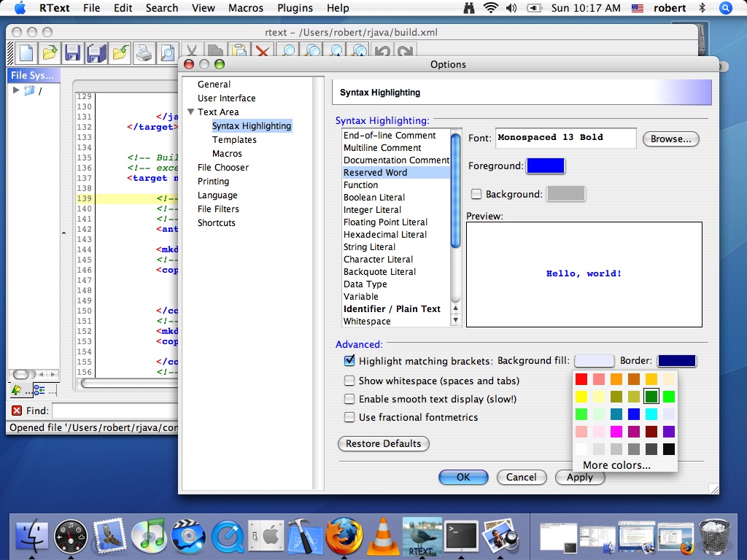Pick the red swatch in color popup

click(x=581, y=379)
